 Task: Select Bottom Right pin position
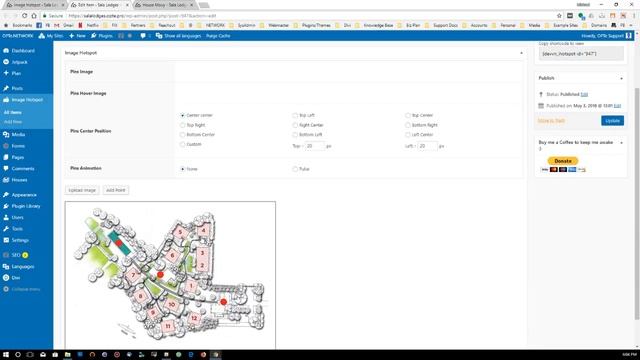407,125
